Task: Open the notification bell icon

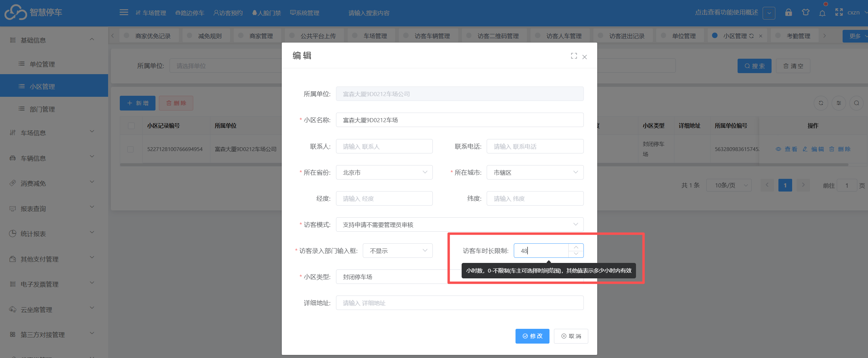Action: click(x=822, y=13)
